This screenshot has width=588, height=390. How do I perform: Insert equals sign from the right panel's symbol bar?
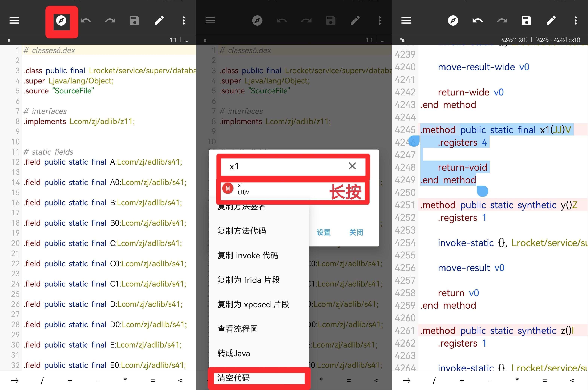tap(544, 380)
